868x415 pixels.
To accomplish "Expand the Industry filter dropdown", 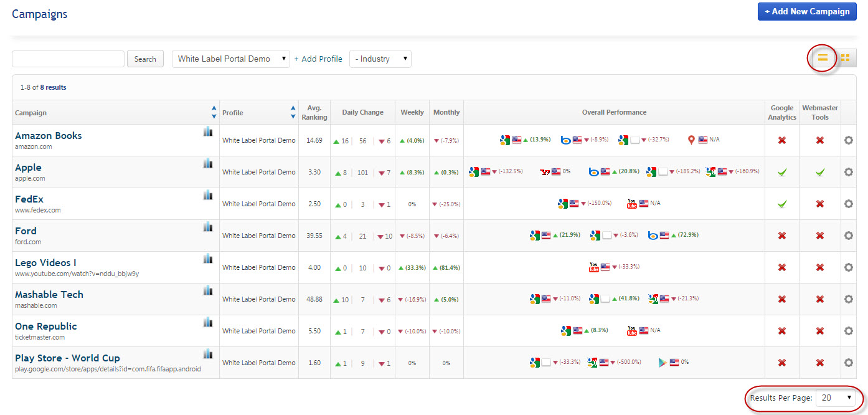I will 380,59.
